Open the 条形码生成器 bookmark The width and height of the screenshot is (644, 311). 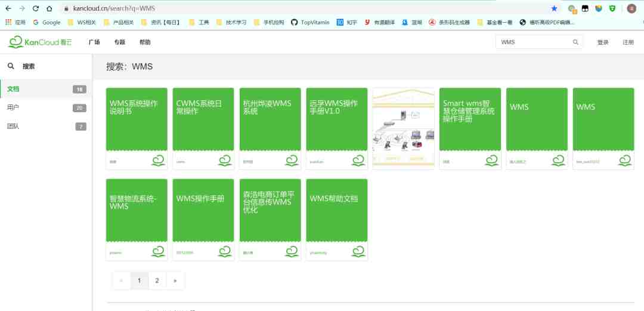pos(449,22)
